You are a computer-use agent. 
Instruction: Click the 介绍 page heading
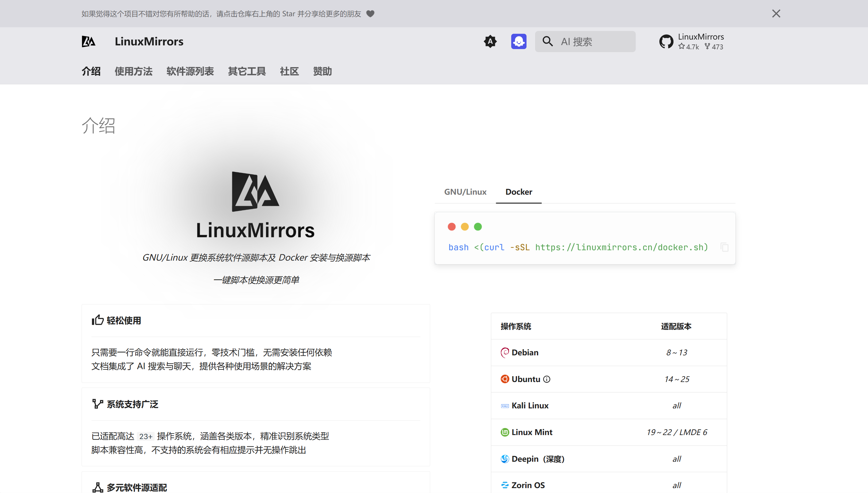coord(98,126)
